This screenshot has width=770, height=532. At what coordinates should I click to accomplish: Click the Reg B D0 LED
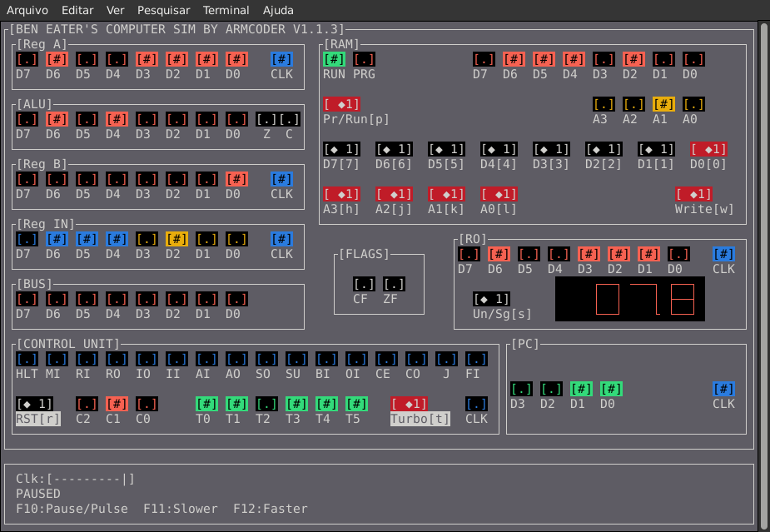(236, 179)
